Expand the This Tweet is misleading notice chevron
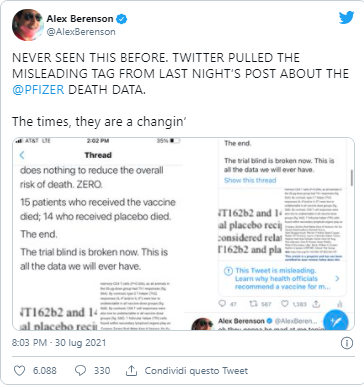364x387 pixels. click(x=337, y=278)
